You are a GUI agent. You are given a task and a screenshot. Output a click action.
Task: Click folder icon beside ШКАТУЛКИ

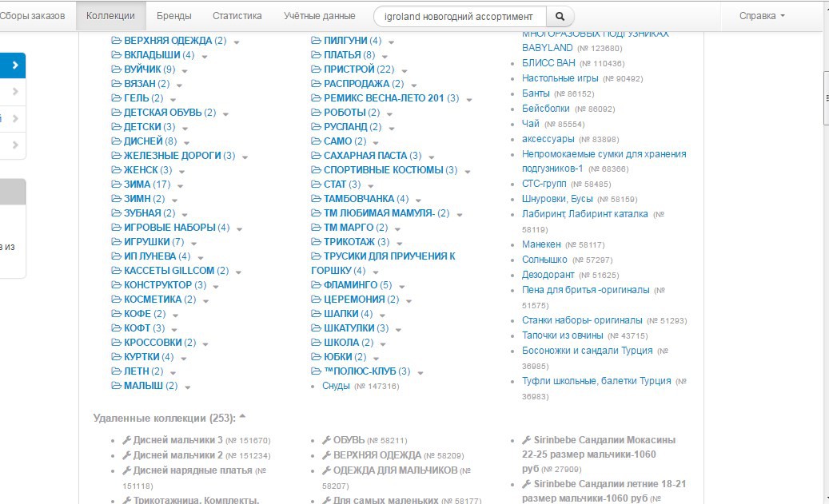coord(316,328)
